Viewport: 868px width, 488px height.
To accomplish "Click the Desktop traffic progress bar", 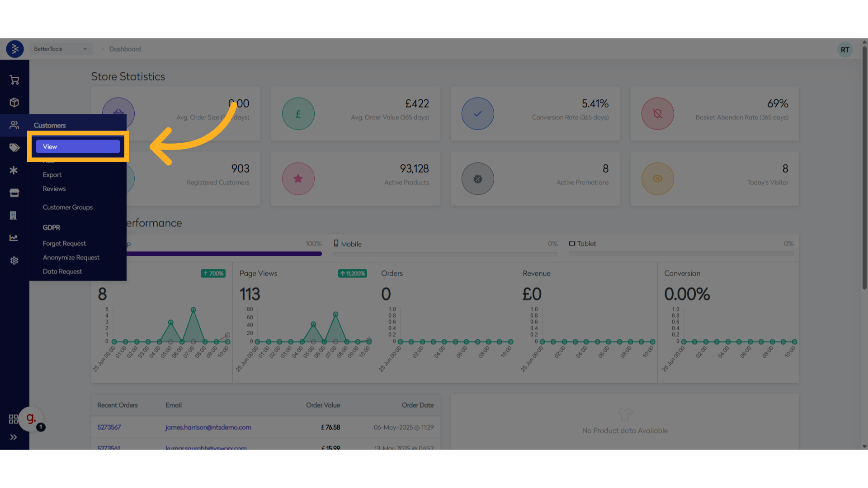I will (224, 254).
